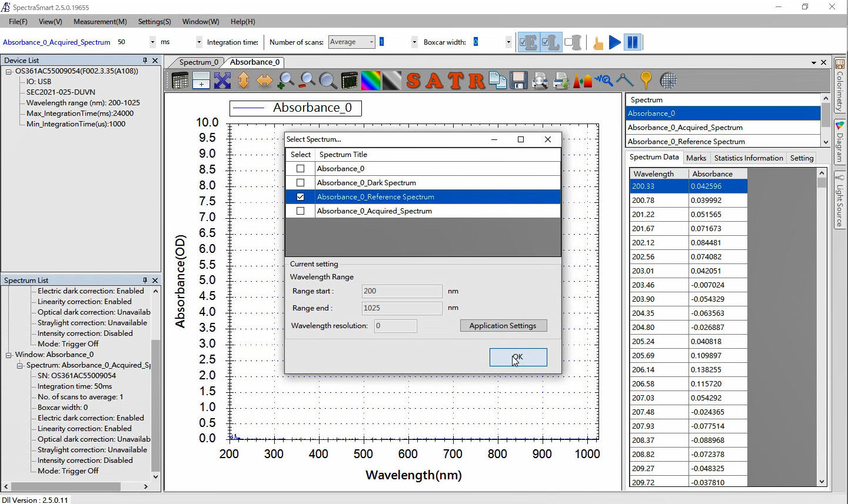Click the Application Settings button
The height and width of the screenshot is (504, 848).
point(503,326)
